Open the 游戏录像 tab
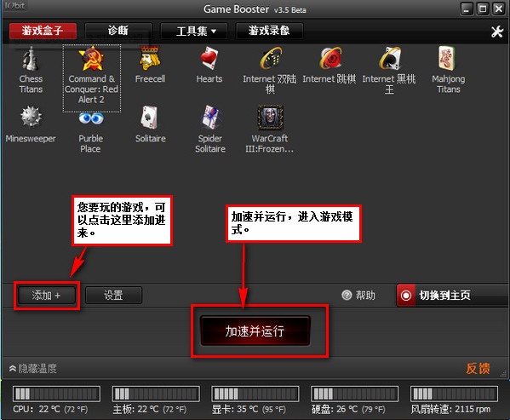Viewport: 510px width, 420px height. tap(269, 31)
